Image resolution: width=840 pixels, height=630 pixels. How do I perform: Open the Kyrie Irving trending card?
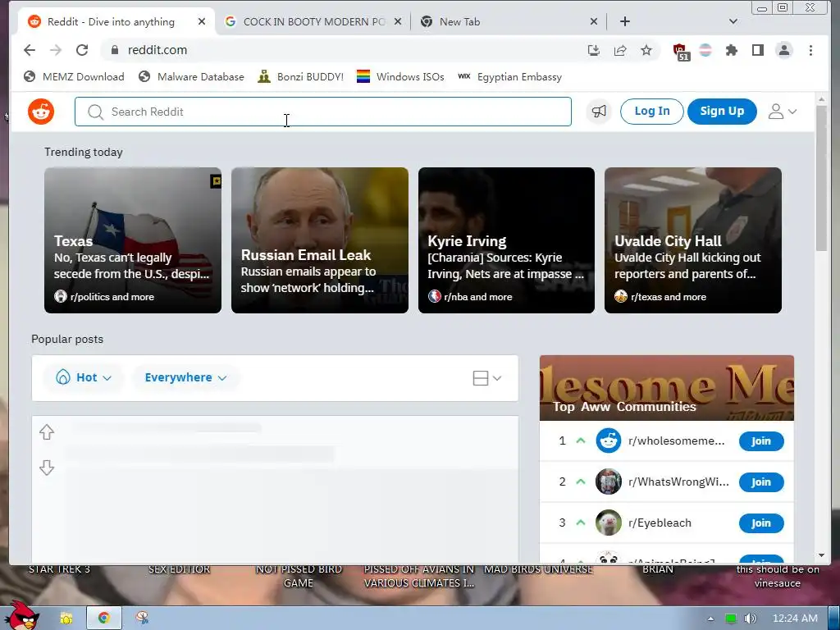pos(506,240)
